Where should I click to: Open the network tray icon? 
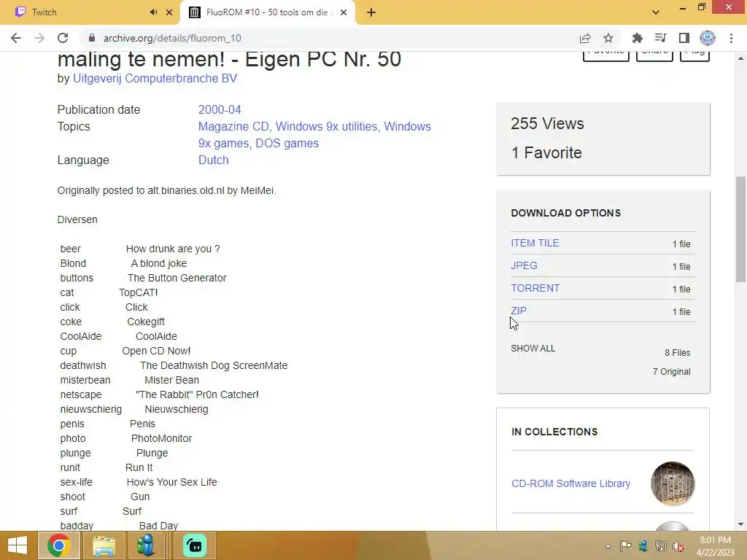coord(661,545)
